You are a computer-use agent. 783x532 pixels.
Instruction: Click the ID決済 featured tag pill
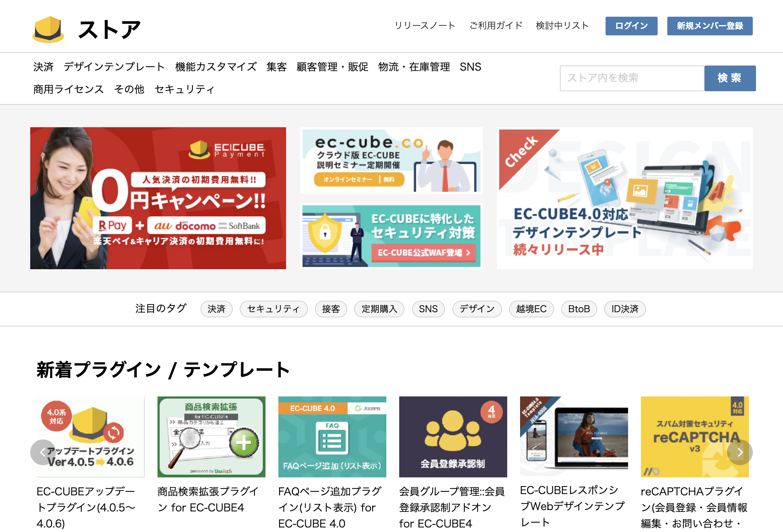coord(625,309)
